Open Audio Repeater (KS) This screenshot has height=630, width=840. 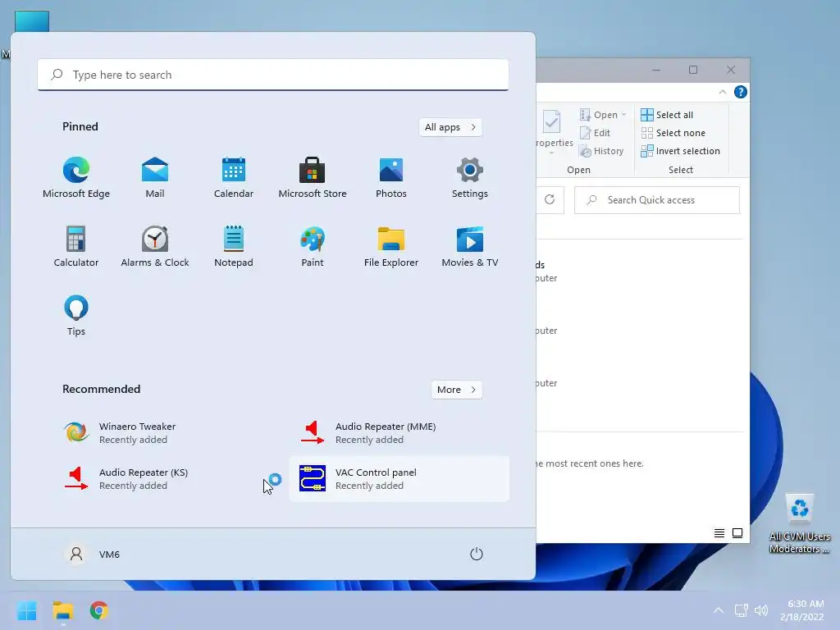(163, 479)
